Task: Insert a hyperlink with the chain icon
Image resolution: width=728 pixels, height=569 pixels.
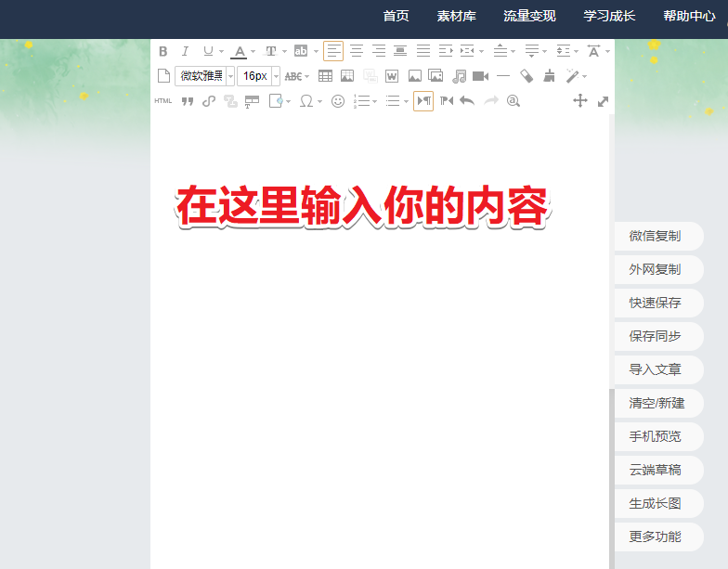Action: (x=209, y=100)
